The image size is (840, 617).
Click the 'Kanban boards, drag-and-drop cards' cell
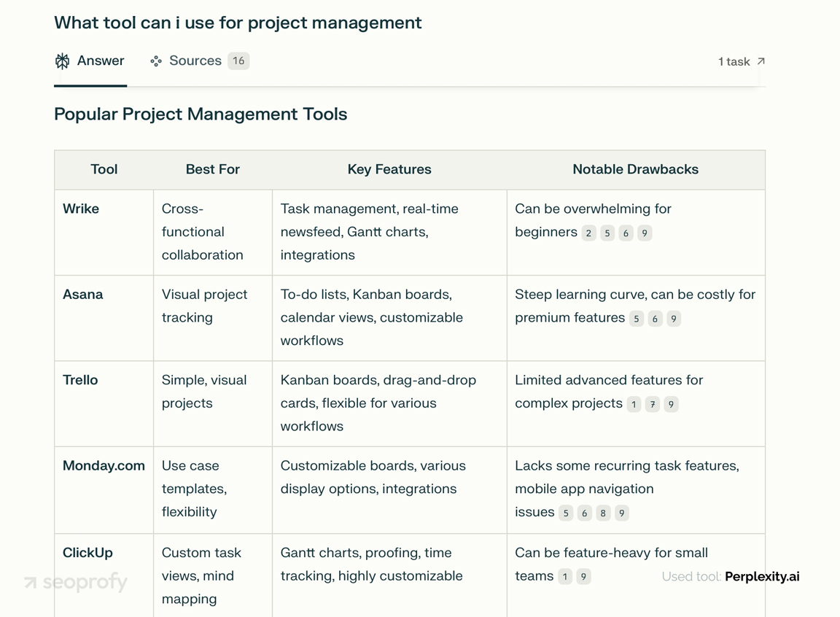[389, 404]
